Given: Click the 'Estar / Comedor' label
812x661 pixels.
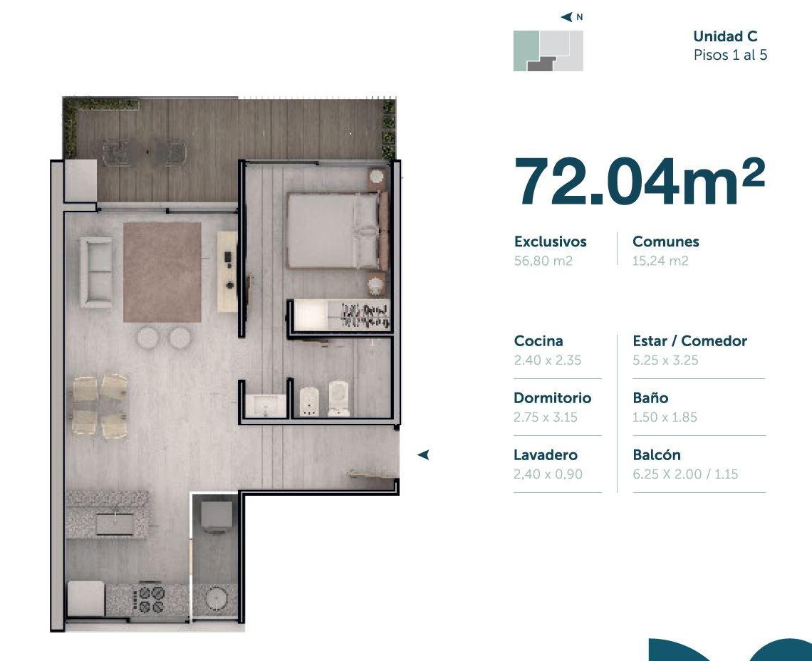Looking at the screenshot, I should 689,341.
